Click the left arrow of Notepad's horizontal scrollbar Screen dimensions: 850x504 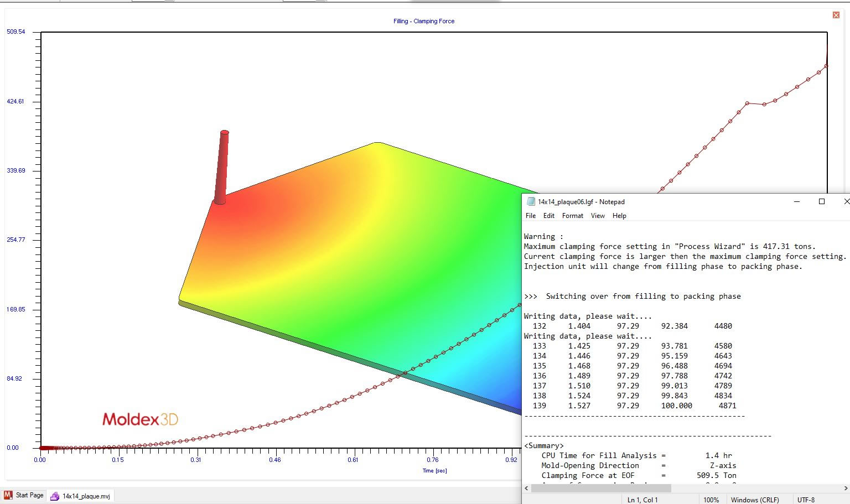pos(526,489)
